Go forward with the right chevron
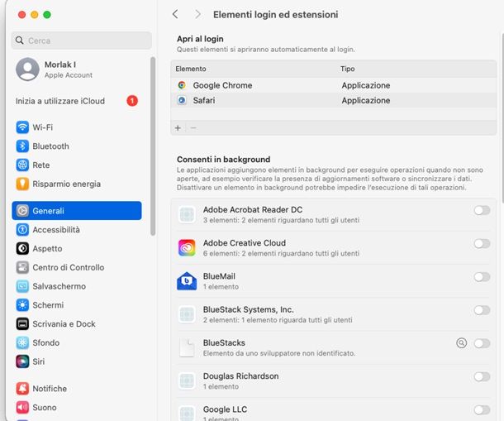Image resolution: width=504 pixels, height=421 pixels. click(198, 14)
